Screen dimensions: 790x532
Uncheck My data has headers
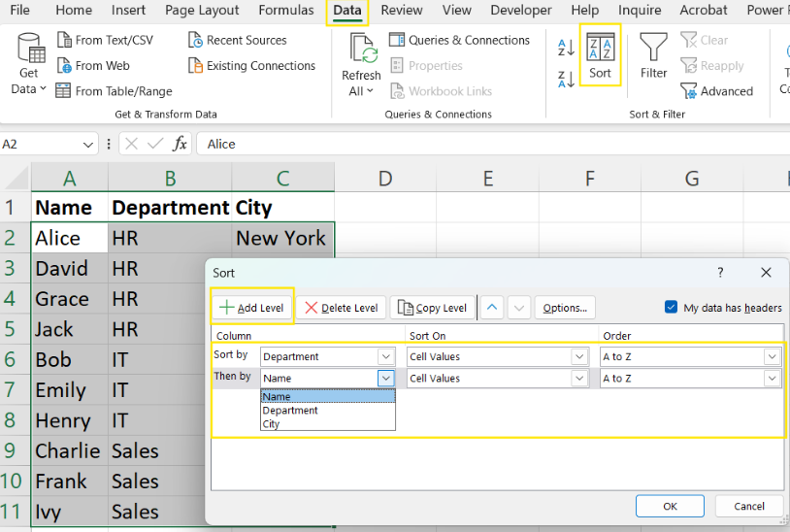(671, 308)
